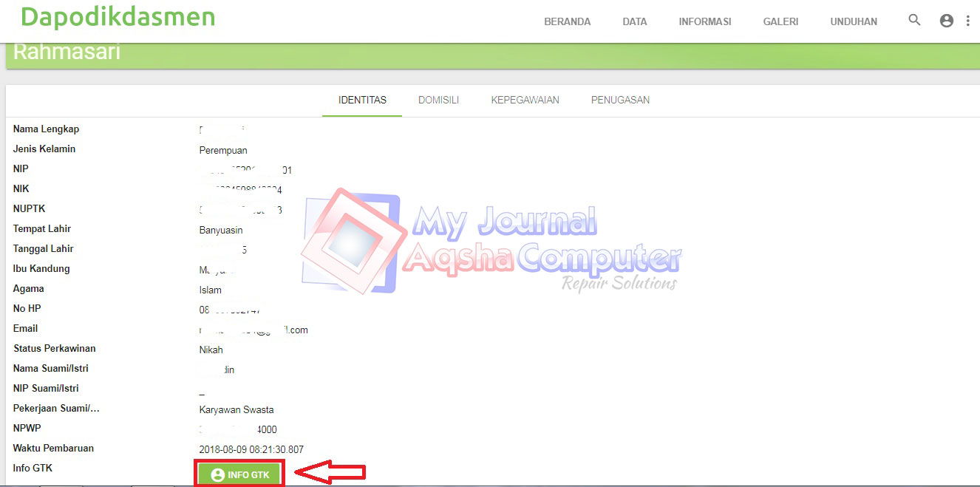980x487 pixels.
Task: Click the Jenis Kelamin label
Action: pyautogui.click(x=44, y=149)
